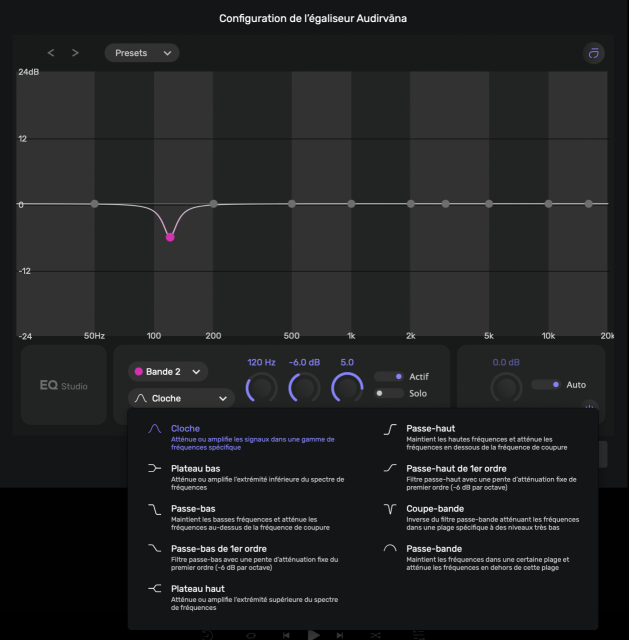Image resolution: width=629 pixels, height=640 pixels.
Task: Choose Passe-haut de 1er ordre filter
Action: [x=482, y=477]
